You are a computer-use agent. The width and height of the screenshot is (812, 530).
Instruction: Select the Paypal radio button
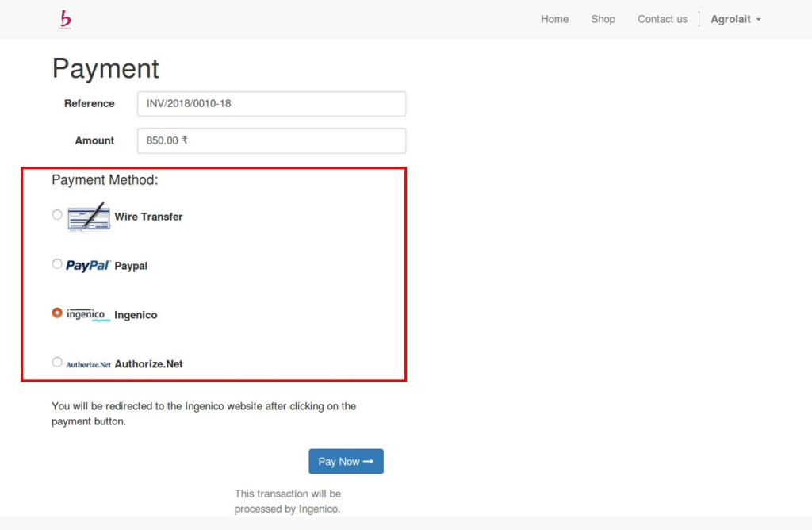tap(57, 263)
